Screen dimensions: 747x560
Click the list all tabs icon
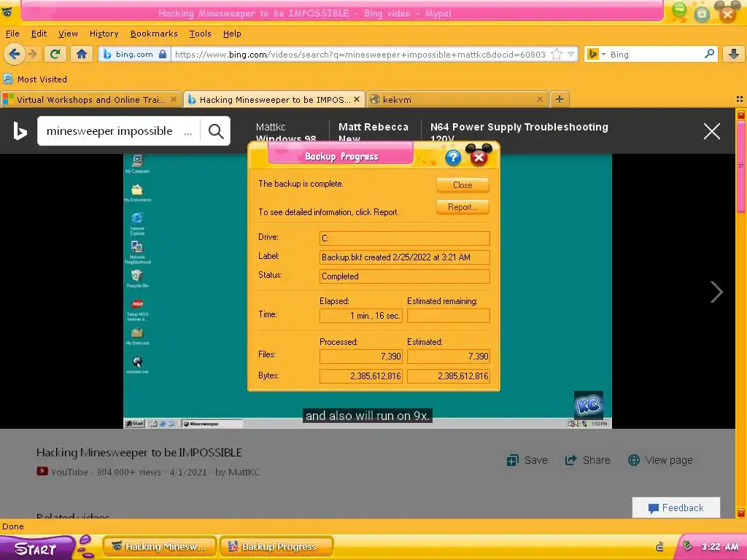tap(740, 99)
